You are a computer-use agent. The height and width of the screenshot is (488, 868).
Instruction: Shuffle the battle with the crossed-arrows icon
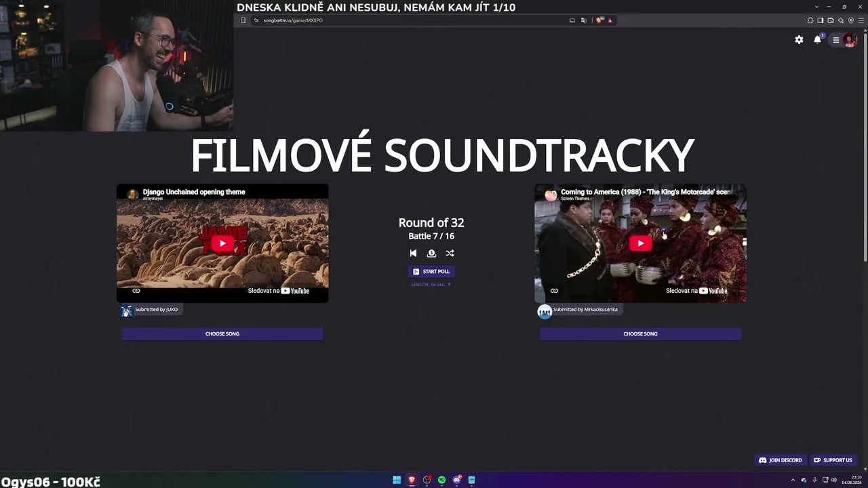(450, 253)
